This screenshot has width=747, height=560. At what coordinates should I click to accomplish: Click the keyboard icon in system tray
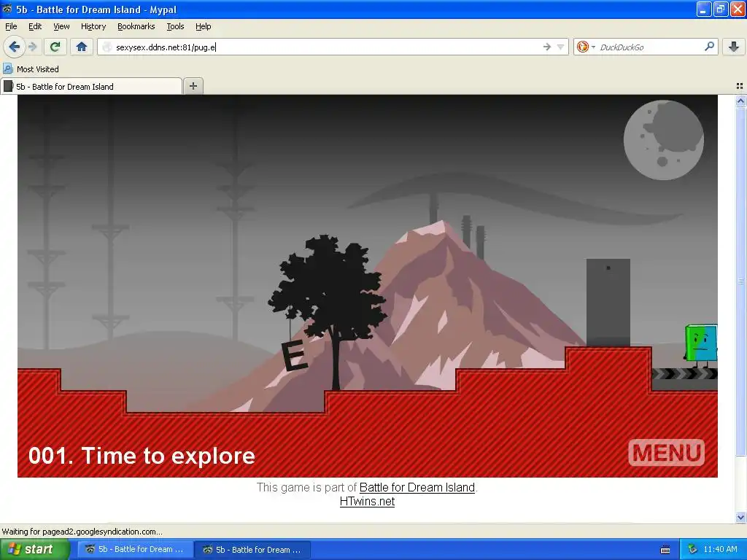tap(665, 550)
